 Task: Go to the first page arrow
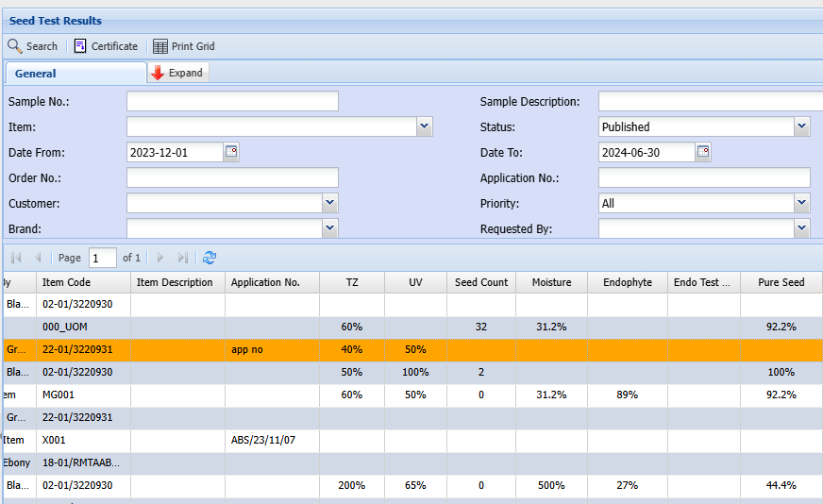tap(17, 258)
